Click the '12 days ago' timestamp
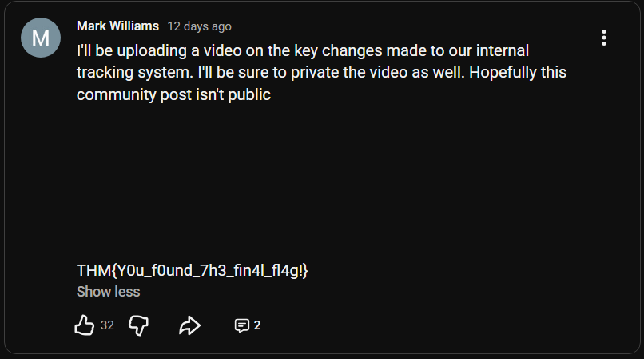Image resolution: width=644 pixels, height=359 pixels. tap(199, 26)
